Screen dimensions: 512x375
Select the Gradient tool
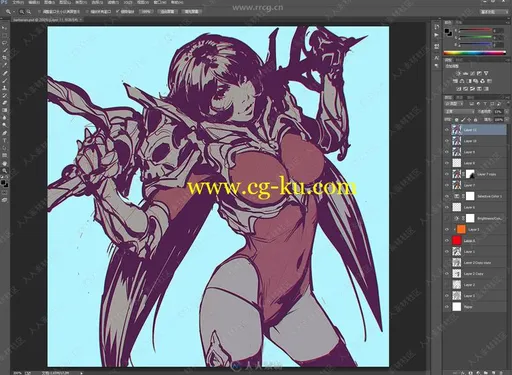pyautogui.click(x=4, y=110)
